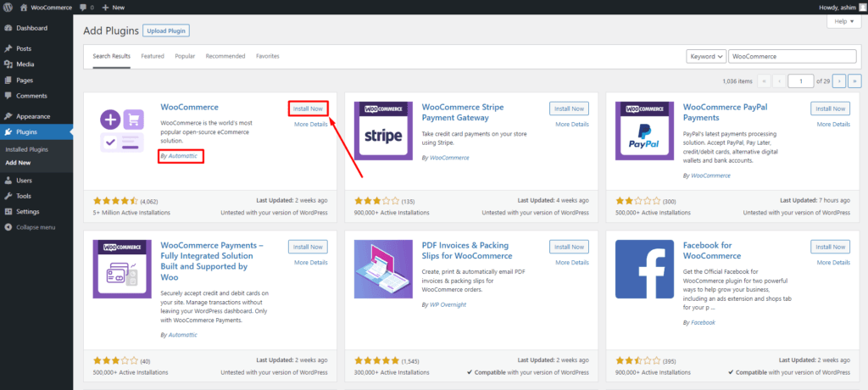Click the WooCommerce Stripe Payment Gateway title
868x390 pixels.
(x=463, y=113)
